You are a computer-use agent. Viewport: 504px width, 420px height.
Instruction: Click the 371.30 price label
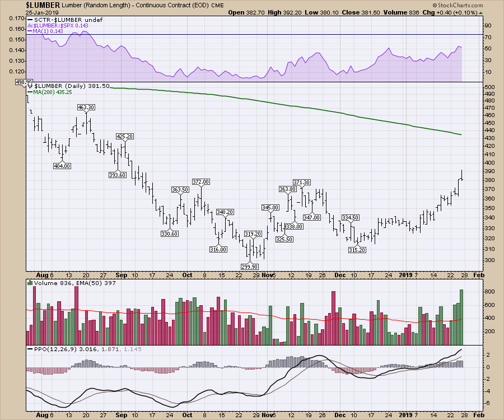point(301,182)
